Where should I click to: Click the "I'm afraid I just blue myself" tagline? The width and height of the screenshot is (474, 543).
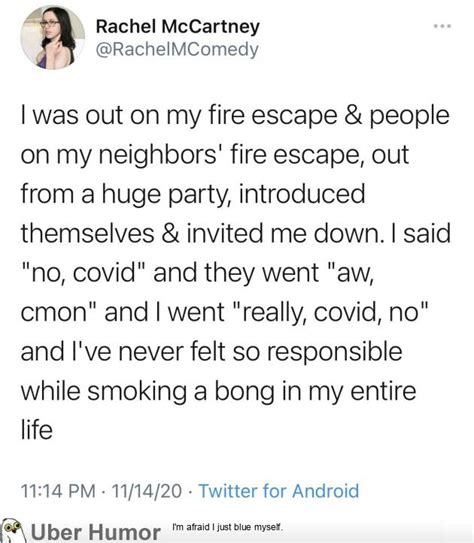point(228,527)
